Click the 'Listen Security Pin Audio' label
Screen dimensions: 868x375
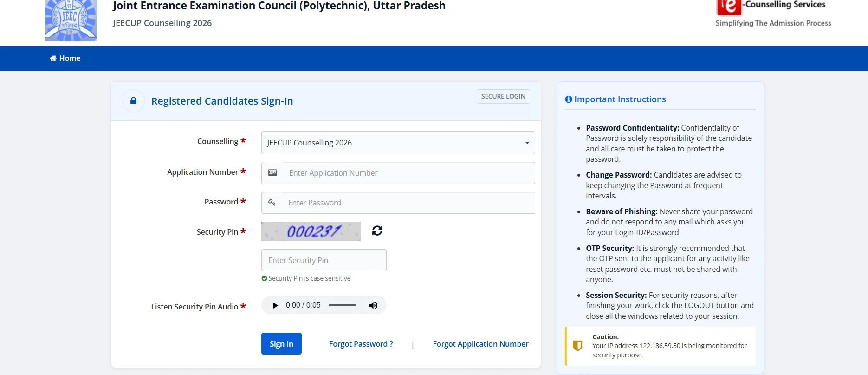tap(194, 307)
